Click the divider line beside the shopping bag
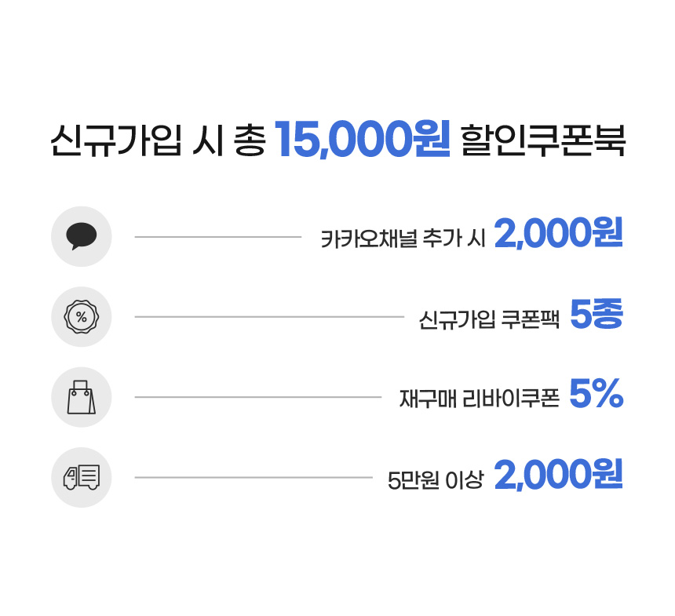675x616 pixels. coord(257,397)
